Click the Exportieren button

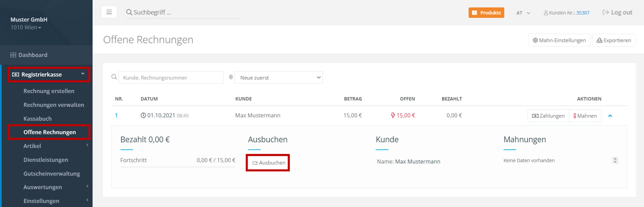[614, 40]
